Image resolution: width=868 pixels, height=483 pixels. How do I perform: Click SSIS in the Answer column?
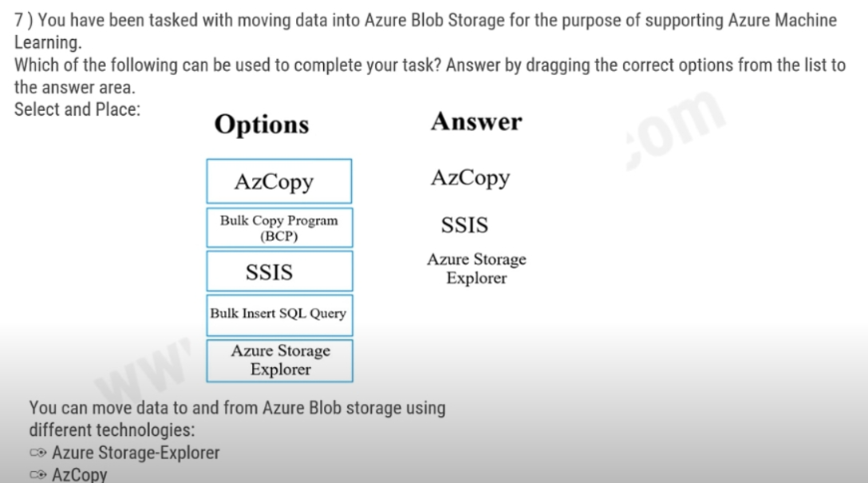tap(464, 225)
